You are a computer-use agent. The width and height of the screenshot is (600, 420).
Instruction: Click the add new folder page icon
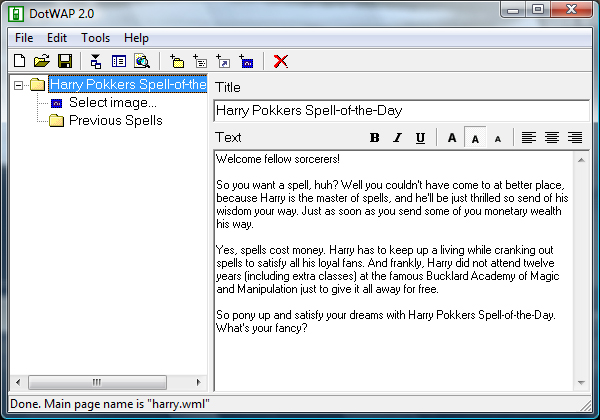(x=177, y=61)
